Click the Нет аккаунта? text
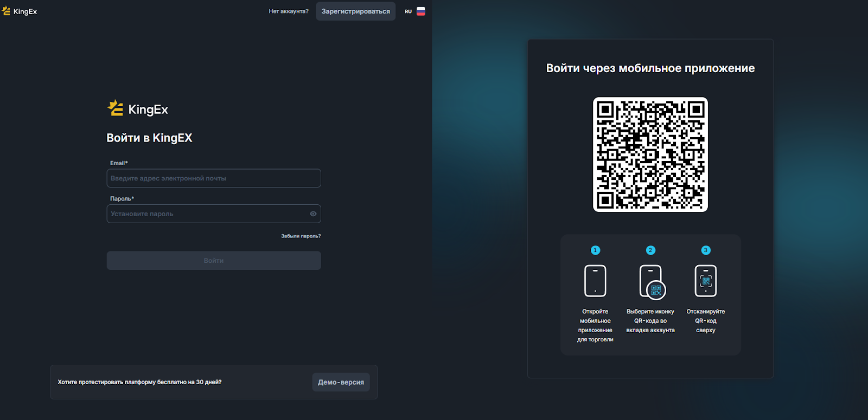 click(289, 11)
